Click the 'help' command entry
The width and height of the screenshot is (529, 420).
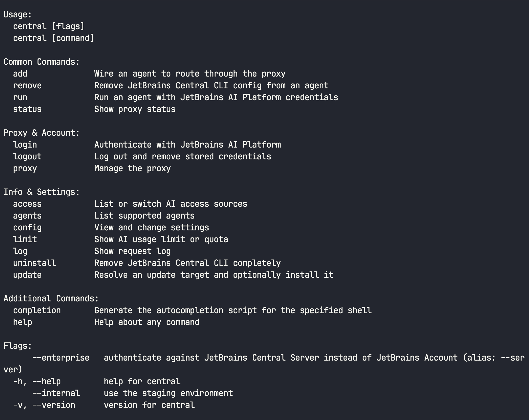point(23,322)
